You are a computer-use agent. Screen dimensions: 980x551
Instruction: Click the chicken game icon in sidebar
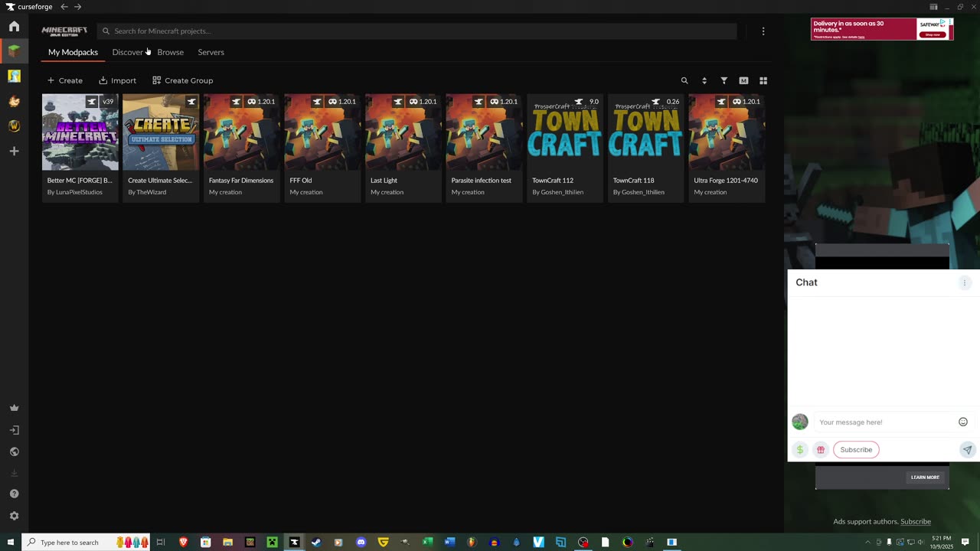pos(14,101)
